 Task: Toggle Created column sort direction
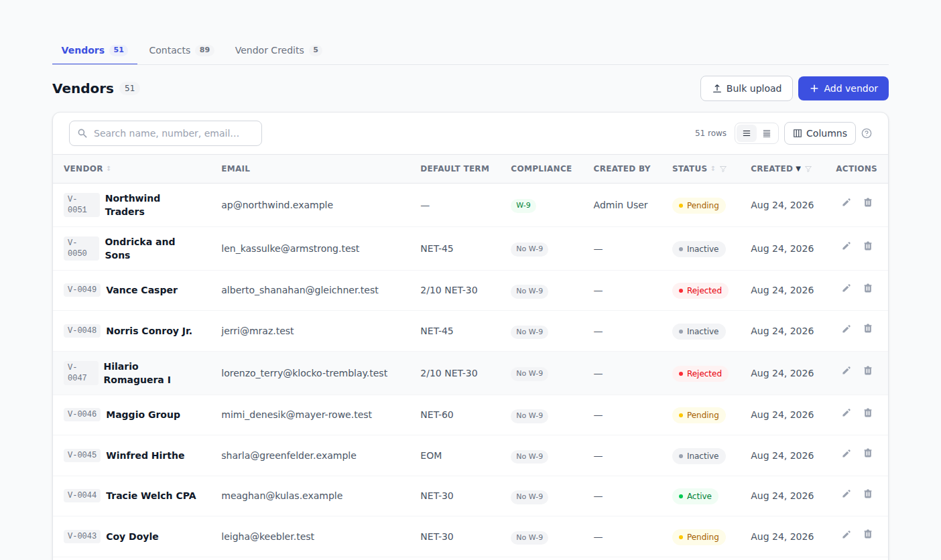tap(775, 169)
